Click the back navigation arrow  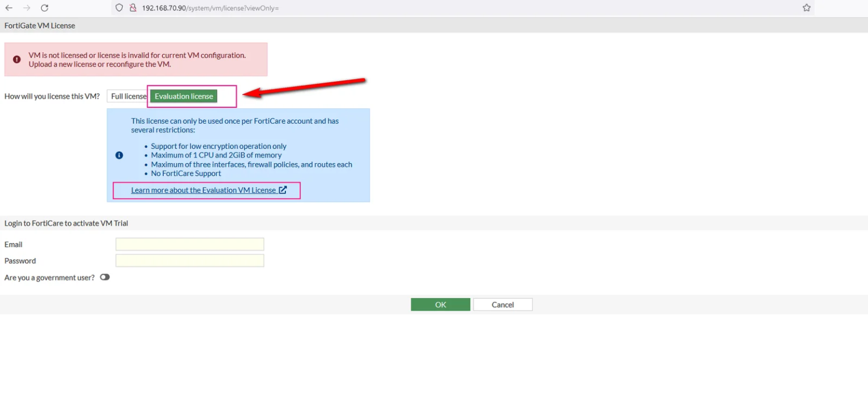click(9, 8)
